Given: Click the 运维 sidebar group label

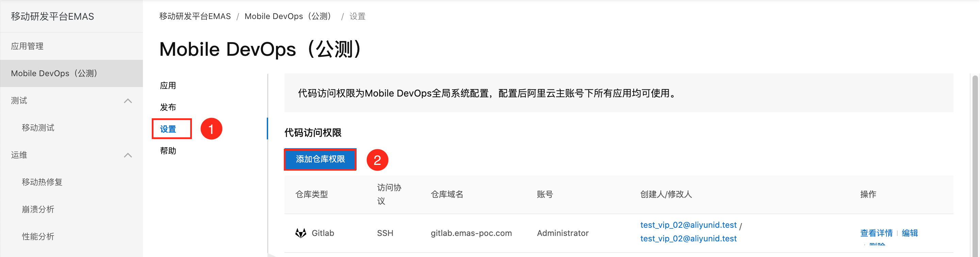Looking at the screenshot, I should click(19, 155).
